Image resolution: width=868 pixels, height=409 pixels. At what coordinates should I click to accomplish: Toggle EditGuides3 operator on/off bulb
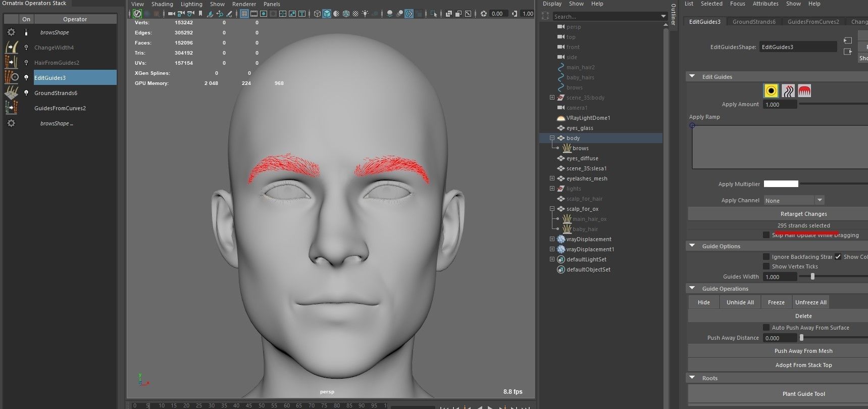(26, 78)
